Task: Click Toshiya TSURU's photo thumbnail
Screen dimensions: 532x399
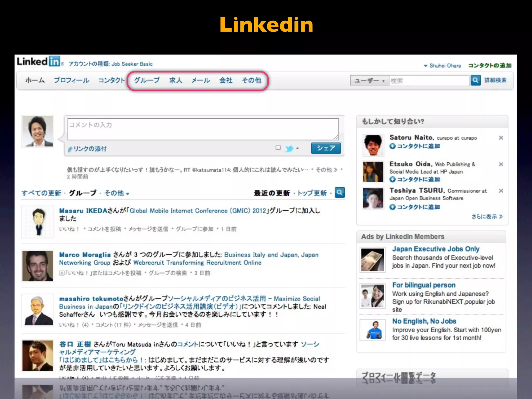Action: (x=373, y=198)
